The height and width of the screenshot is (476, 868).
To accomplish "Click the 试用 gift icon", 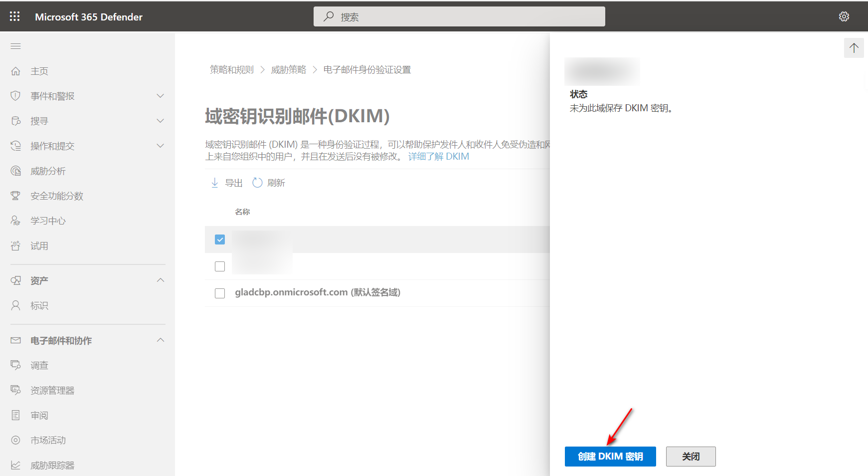I will coord(15,245).
